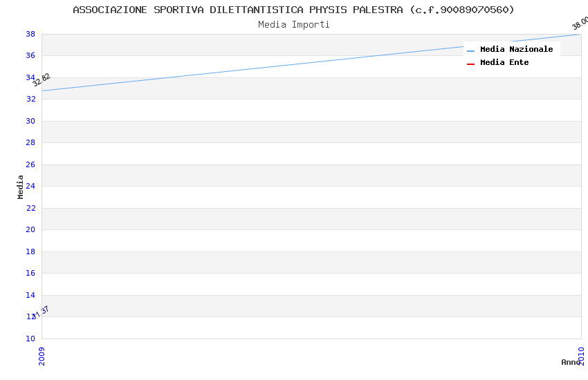Select the 2010 tick on the x-axis

point(581,354)
